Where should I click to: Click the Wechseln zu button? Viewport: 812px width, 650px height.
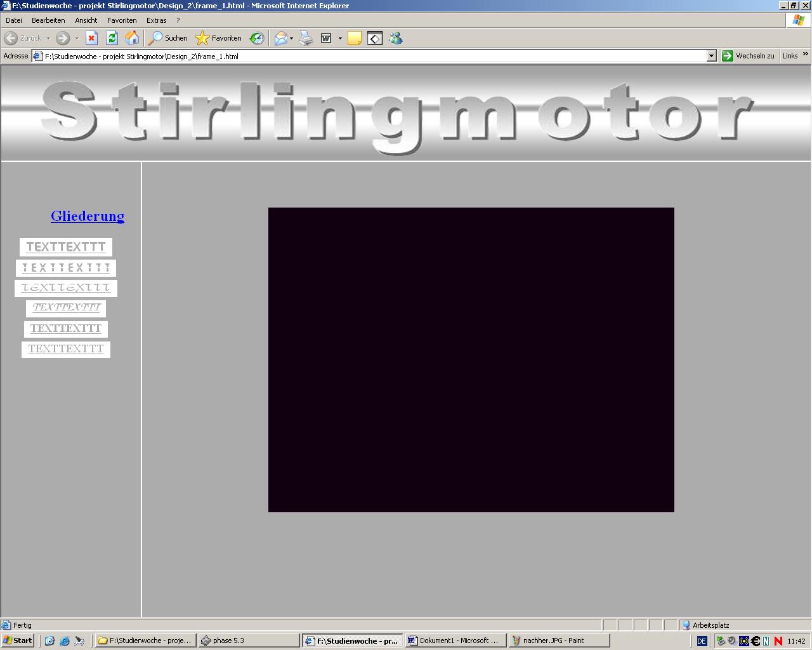(x=749, y=56)
